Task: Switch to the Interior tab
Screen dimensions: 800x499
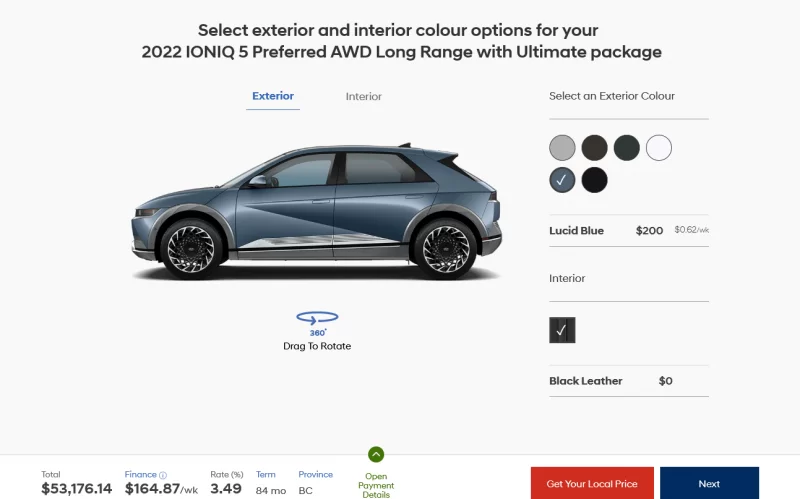Action: [x=363, y=96]
